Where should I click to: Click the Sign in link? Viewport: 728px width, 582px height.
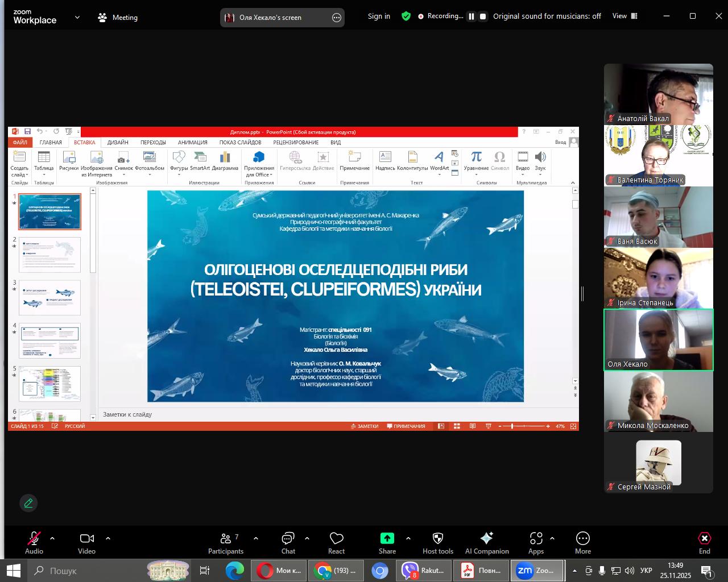coord(379,16)
